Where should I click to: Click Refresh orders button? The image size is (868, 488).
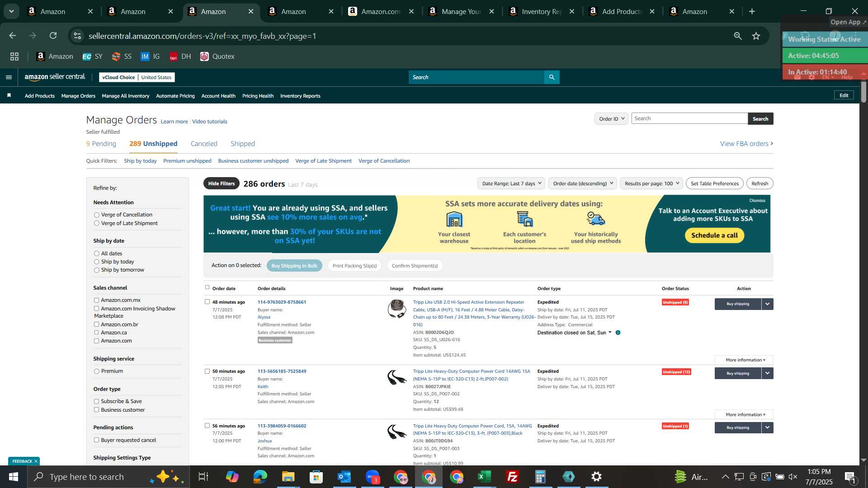[x=759, y=183]
